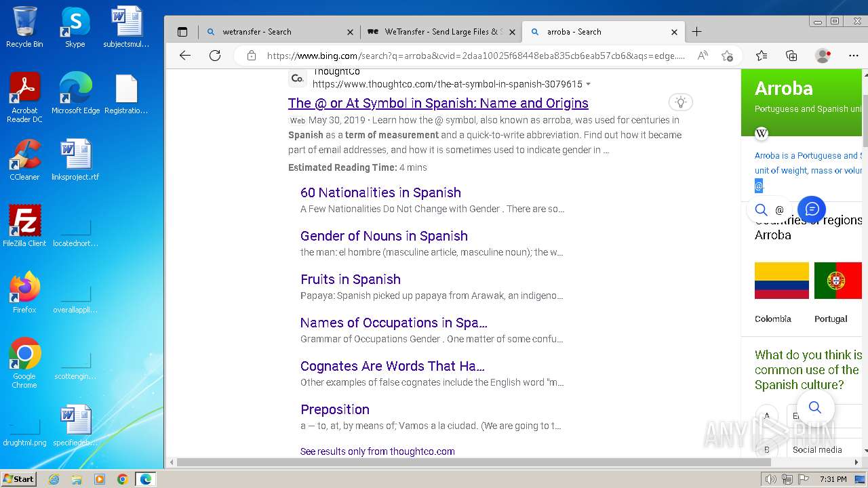
Task: Click the horizontal scrollbar thumb
Action: tap(473, 462)
